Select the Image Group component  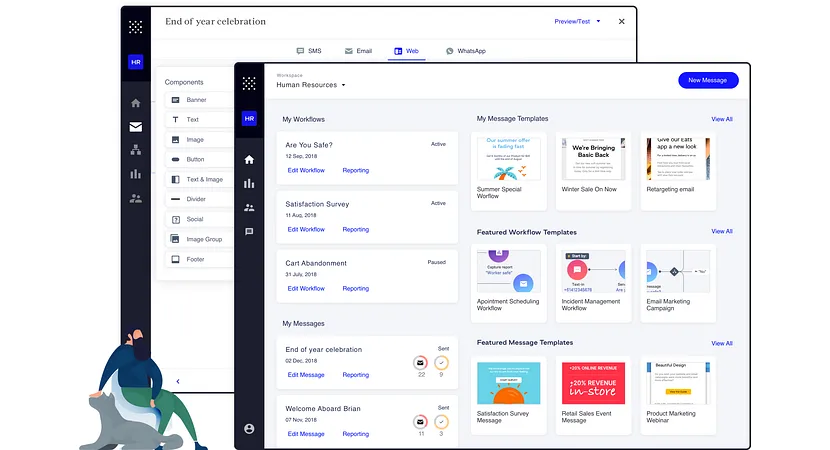point(199,239)
